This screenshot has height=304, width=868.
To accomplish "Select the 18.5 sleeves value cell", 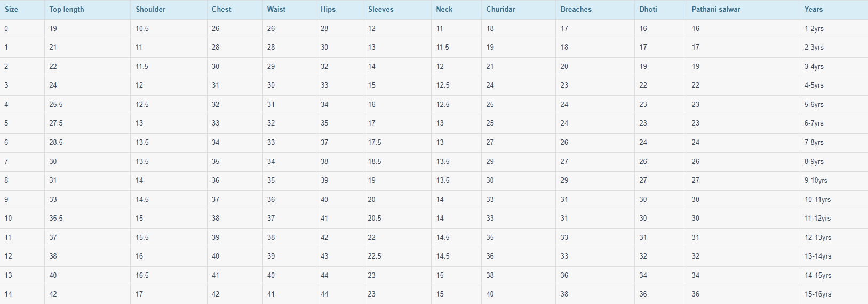I will coord(375,162).
